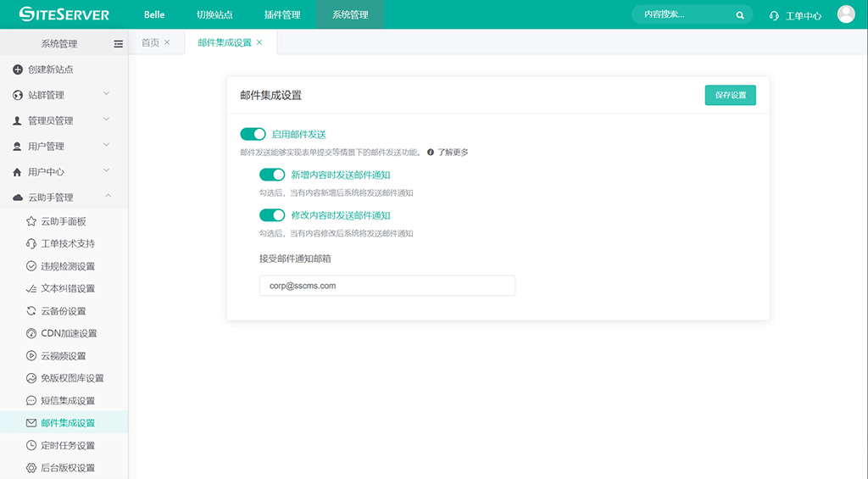Toggle 新增内容时发送邮件通知 switch
This screenshot has width=868, height=479.
point(272,175)
